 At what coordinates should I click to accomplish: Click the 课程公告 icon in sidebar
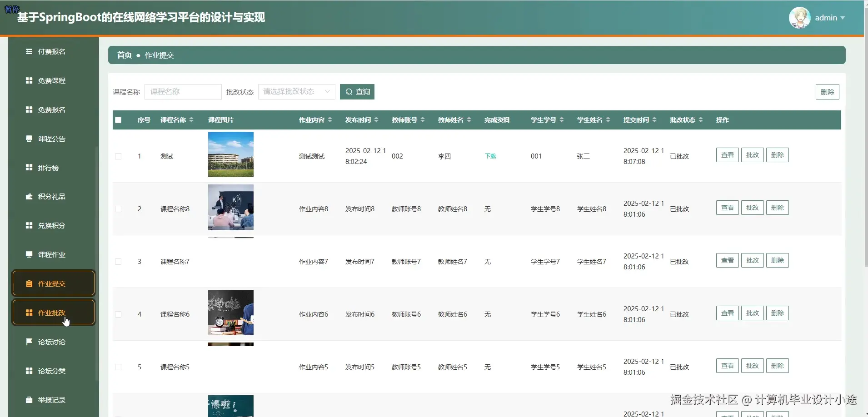tap(29, 139)
